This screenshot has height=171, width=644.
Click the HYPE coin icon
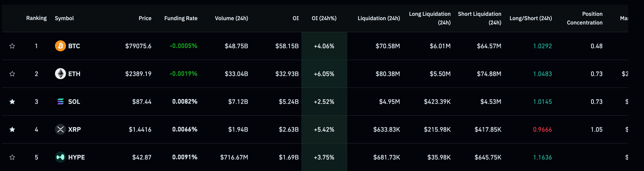pos(60,157)
